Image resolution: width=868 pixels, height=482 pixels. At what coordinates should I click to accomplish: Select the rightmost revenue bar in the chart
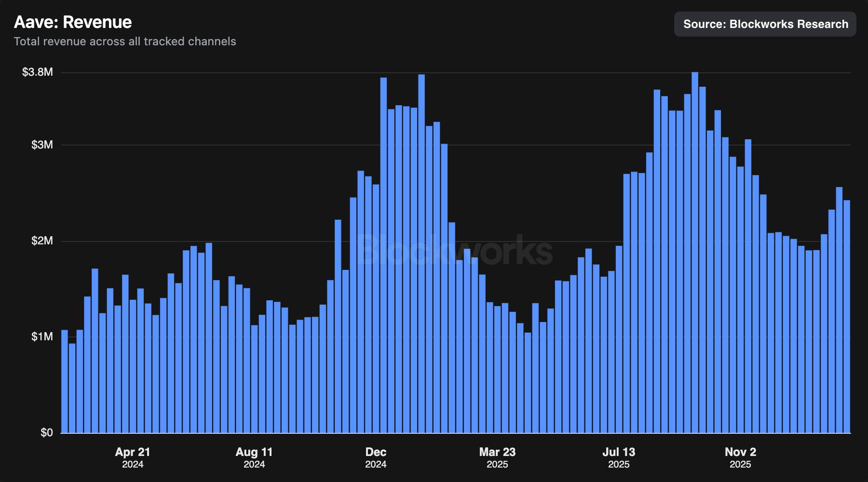pos(847,317)
